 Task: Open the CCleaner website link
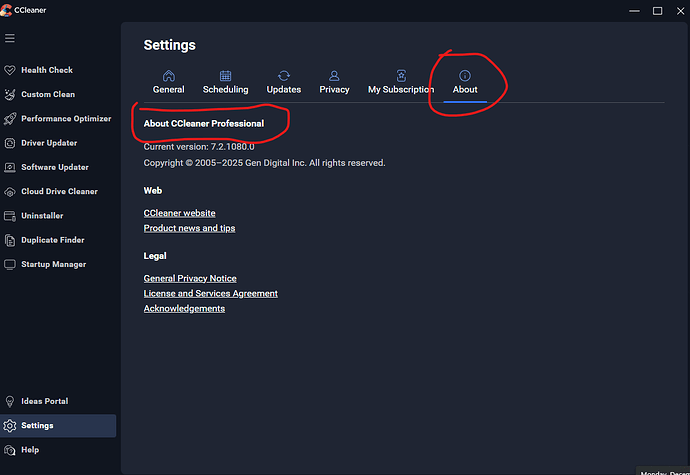pos(179,213)
